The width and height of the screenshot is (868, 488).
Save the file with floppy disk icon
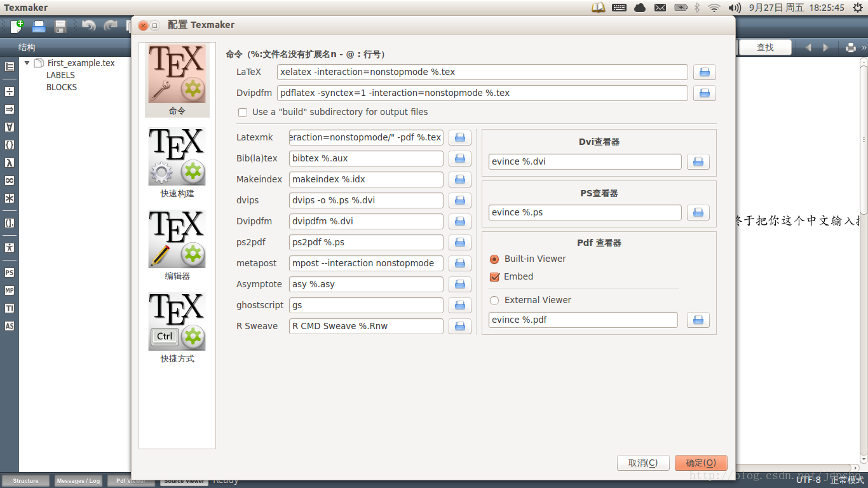pyautogui.click(x=60, y=27)
